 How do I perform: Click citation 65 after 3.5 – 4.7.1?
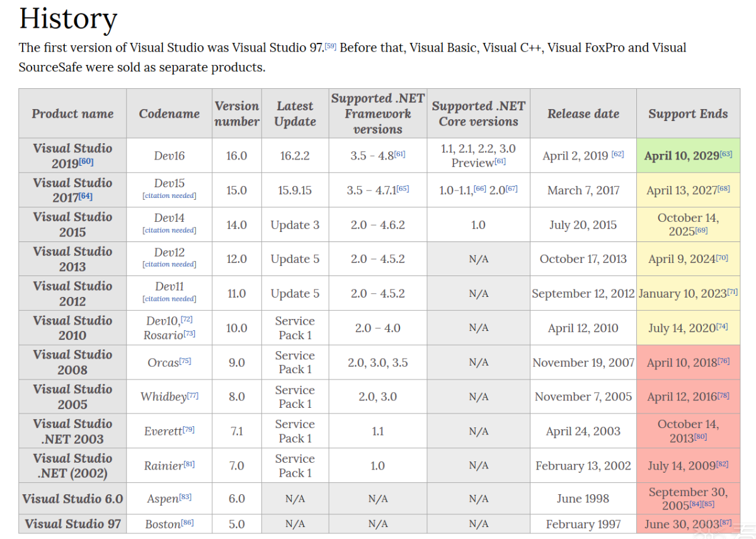[x=403, y=188]
